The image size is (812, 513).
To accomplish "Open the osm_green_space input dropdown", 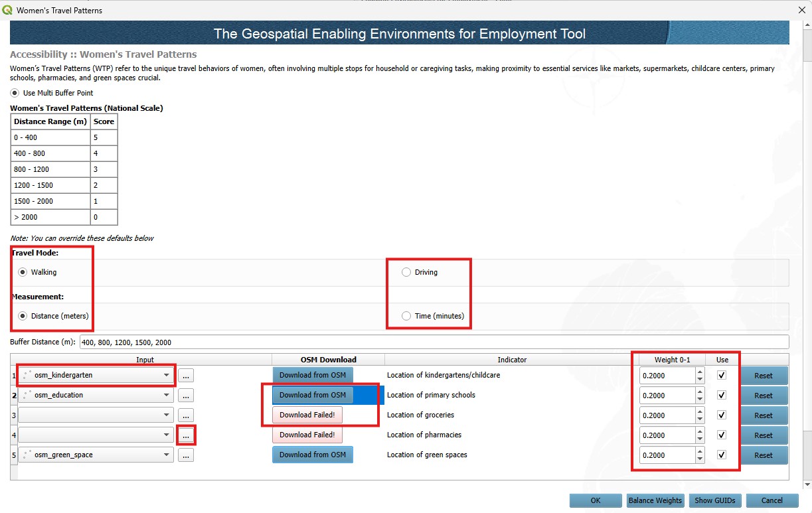I will (x=96, y=455).
